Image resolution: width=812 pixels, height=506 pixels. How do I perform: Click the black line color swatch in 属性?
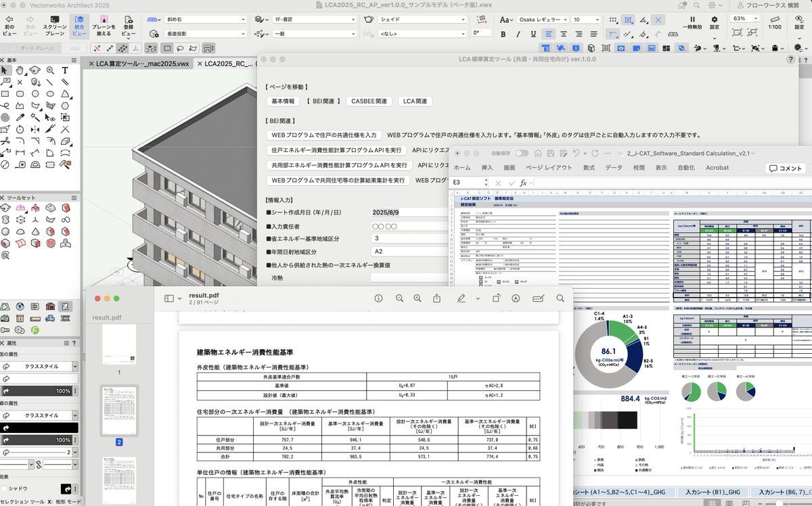click(x=39, y=428)
